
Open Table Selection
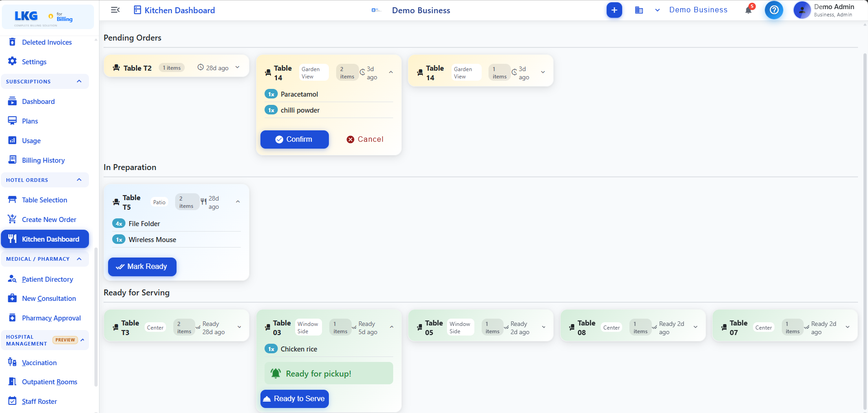click(x=45, y=200)
